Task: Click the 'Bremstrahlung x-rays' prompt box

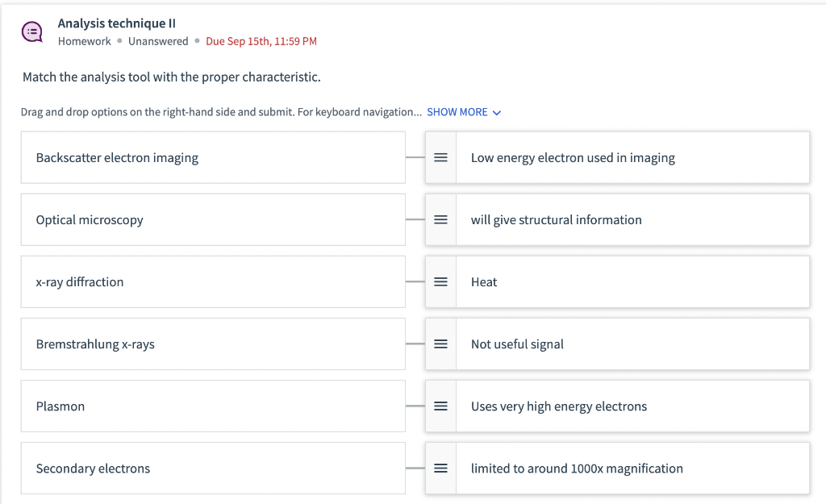Action: tap(213, 344)
